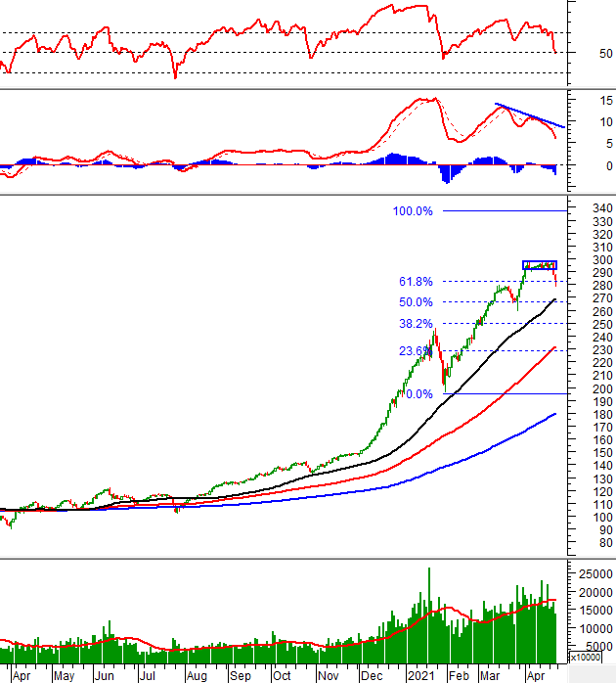The width and height of the screenshot is (616, 683).
Task: Click the 10000 volume axis value
Action: [595, 628]
